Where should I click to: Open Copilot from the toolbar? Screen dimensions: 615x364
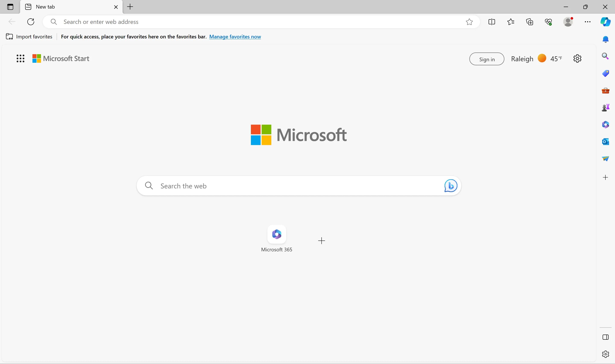click(605, 22)
